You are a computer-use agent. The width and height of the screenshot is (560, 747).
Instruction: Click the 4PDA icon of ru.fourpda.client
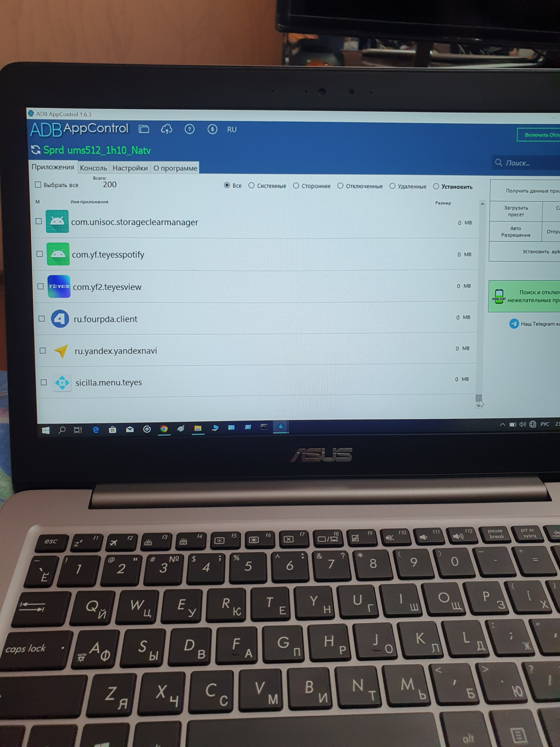pyautogui.click(x=60, y=319)
